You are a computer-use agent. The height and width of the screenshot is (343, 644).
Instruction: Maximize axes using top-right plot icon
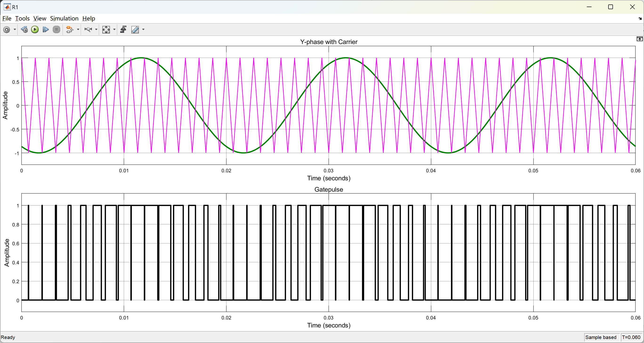tap(640, 39)
